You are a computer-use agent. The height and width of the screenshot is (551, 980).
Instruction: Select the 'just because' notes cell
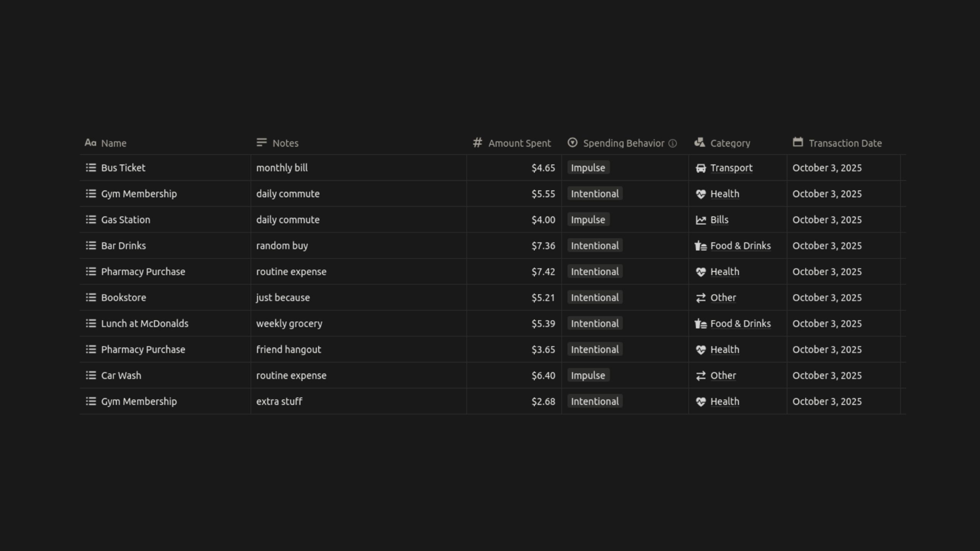359,297
